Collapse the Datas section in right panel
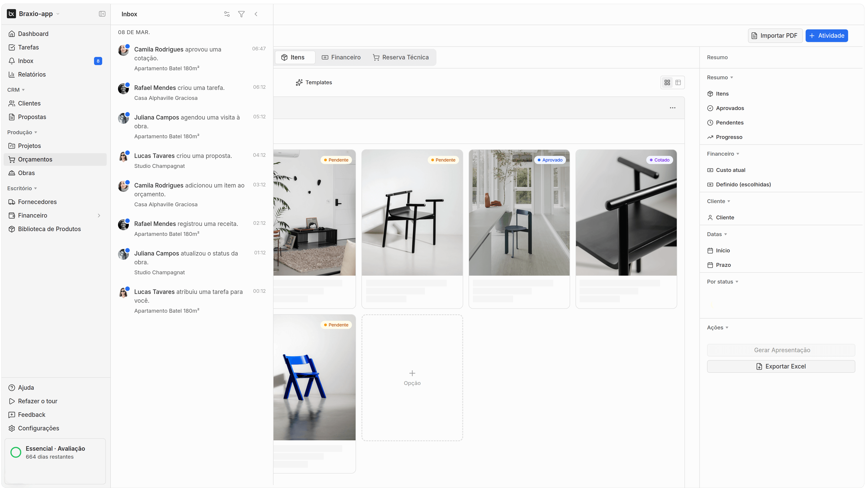The image size is (868, 488). click(x=717, y=235)
